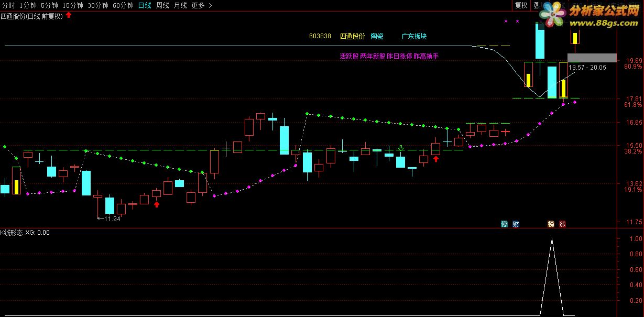Click the white signal peak in K线形态 panel
The width and height of the screenshot is (644, 317).
(x=551, y=239)
